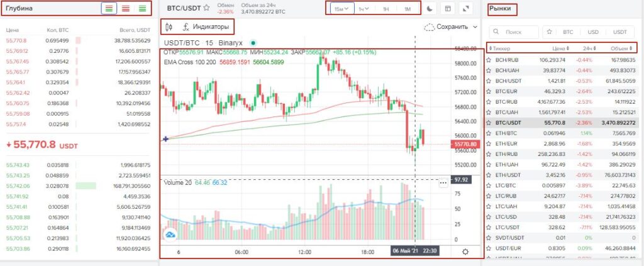Star the BCH/RUB market
This screenshot has width=644, height=266.
489,60
